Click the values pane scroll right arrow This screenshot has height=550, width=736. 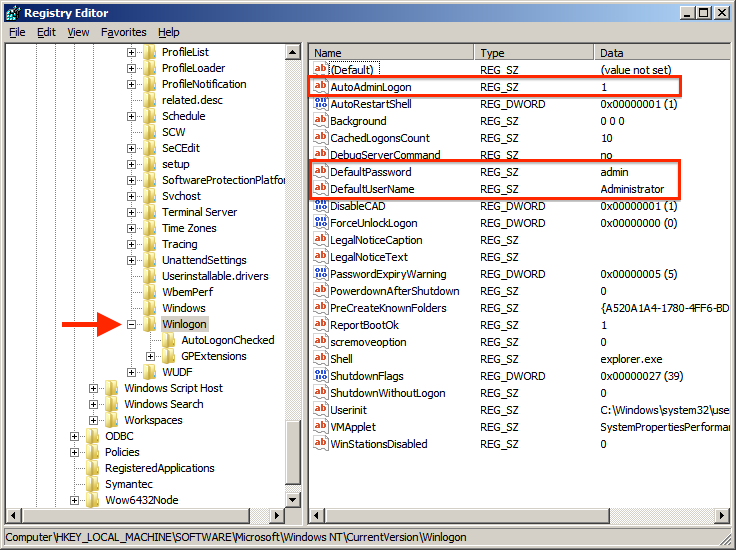pos(722,516)
